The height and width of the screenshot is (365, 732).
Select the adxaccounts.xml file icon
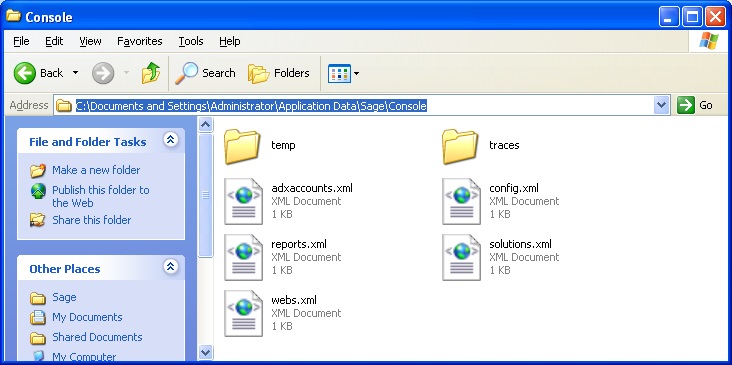(x=243, y=201)
